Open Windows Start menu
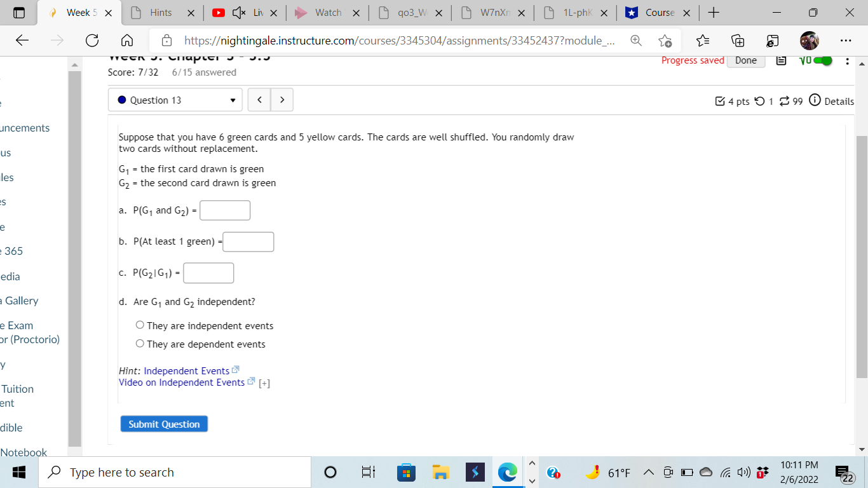Image resolution: width=868 pixels, height=488 pixels. click(18, 472)
